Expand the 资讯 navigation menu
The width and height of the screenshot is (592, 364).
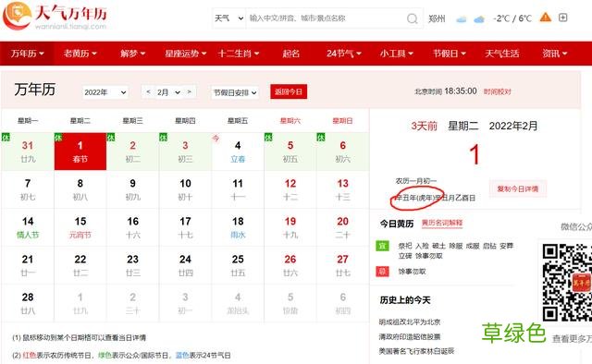(555, 54)
